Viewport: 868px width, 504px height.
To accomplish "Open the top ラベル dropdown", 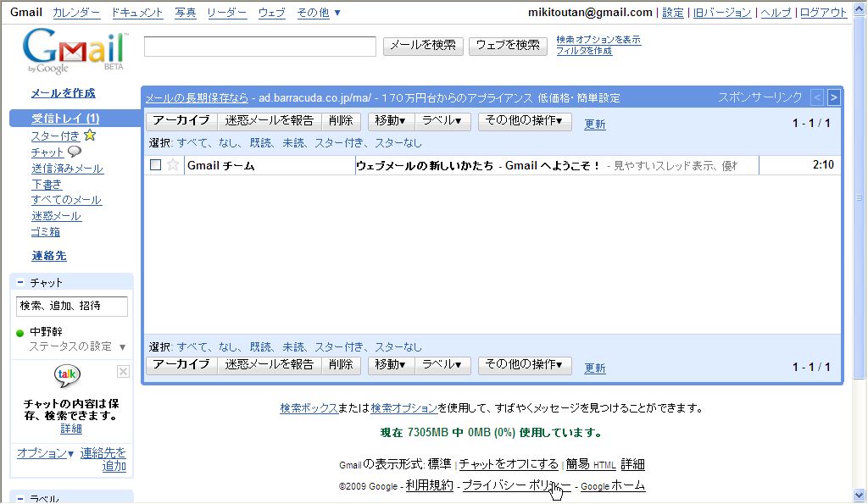I will pos(442,121).
